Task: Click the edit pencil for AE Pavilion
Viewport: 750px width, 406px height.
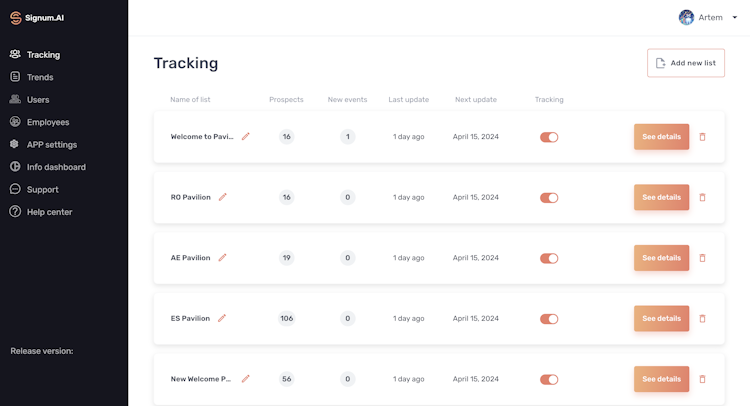Action: pos(223,258)
